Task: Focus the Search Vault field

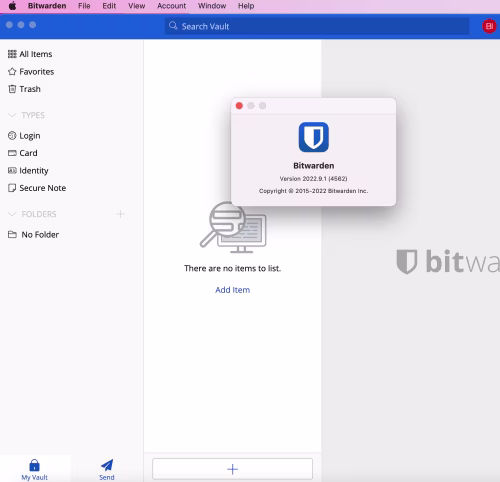Action: [x=317, y=26]
